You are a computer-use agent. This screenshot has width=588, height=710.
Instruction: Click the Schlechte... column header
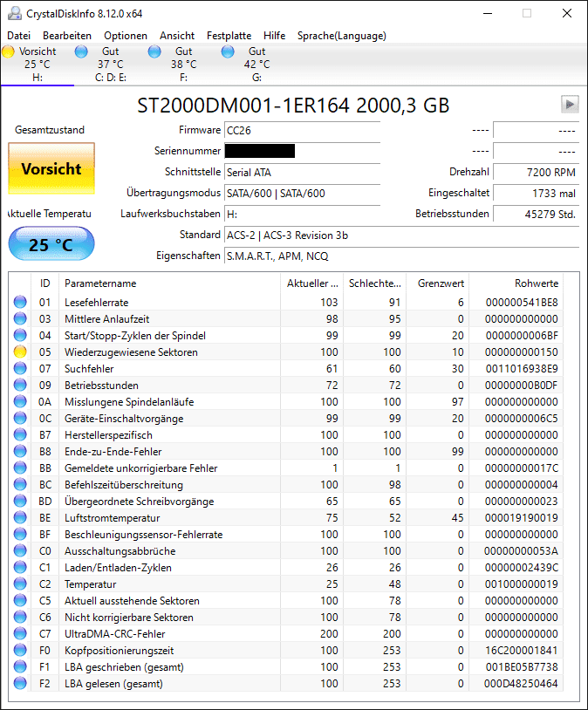click(374, 283)
